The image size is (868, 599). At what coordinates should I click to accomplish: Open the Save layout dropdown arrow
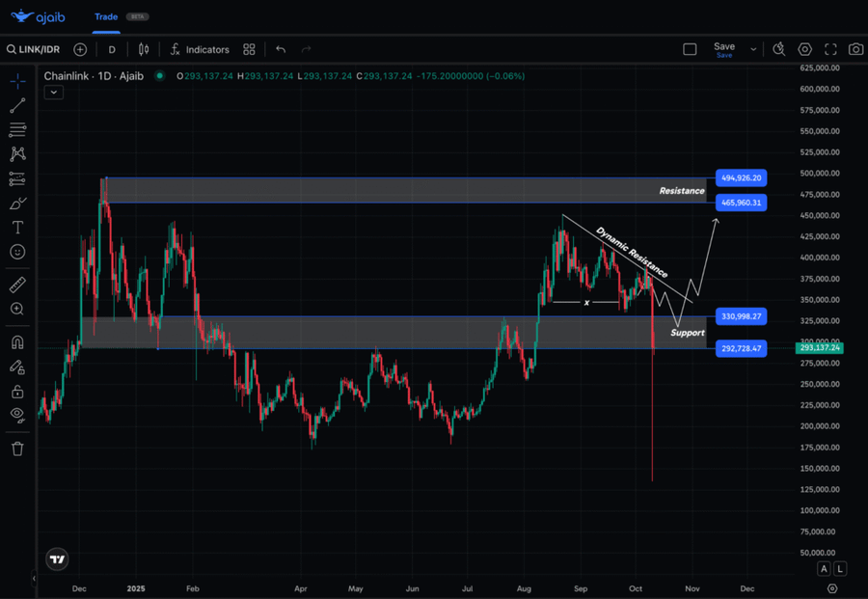click(x=753, y=49)
